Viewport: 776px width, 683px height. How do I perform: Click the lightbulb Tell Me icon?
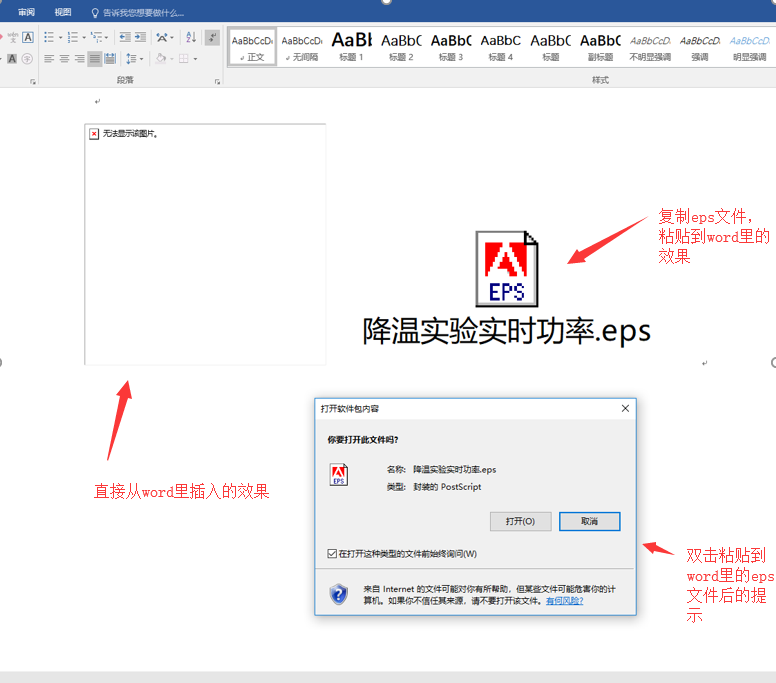(95, 13)
